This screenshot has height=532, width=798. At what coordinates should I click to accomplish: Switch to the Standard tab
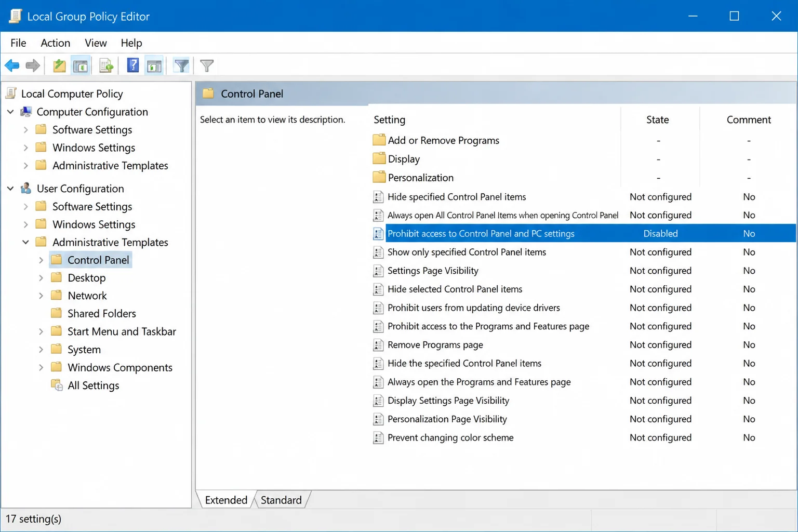pyautogui.click(x=281, y=500)
